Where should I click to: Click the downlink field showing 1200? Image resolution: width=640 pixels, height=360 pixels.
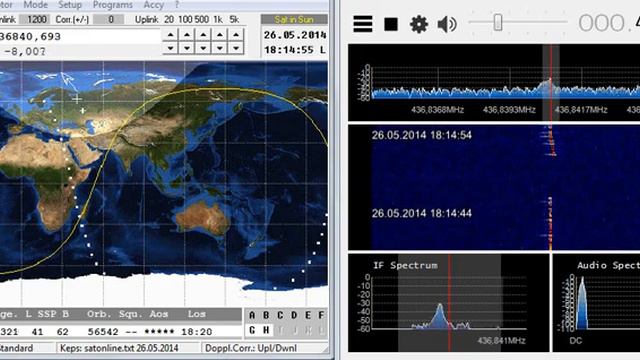coord(36,19)
